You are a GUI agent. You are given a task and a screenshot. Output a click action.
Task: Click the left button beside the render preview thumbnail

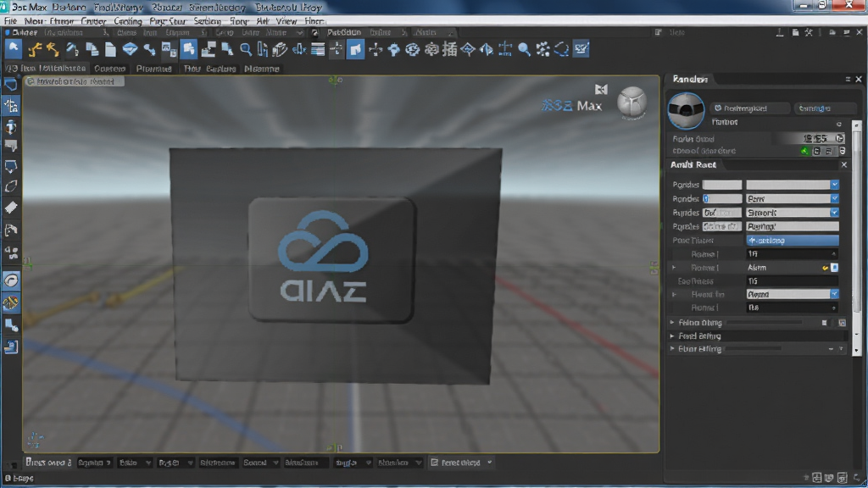tap(750, 108)
